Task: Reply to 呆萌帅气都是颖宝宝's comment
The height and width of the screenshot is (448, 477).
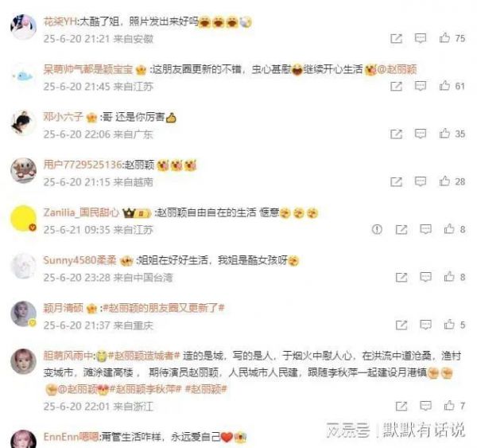Action: pyautogui.click(x=421, y=86)
